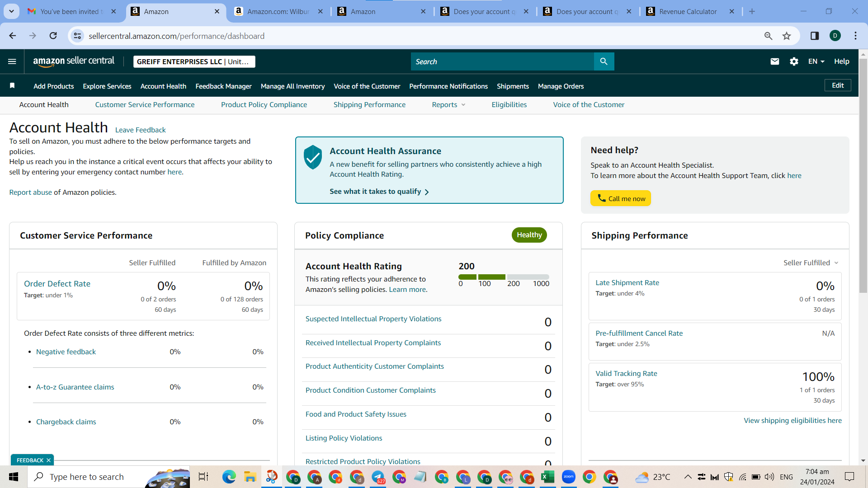This screenshot has height=488, width=868.
Task: Show hidden system tray icons
Action: tap(688, 477)
